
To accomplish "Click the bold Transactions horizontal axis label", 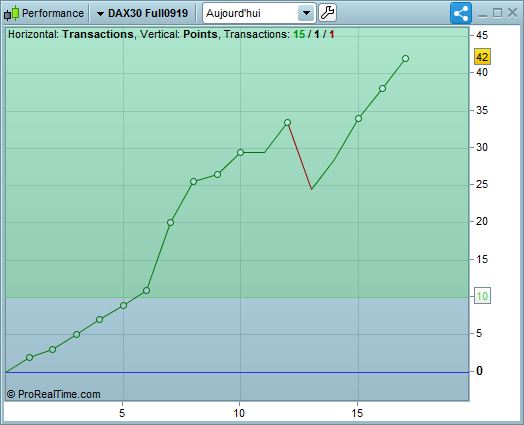I will tap(98, 34).
